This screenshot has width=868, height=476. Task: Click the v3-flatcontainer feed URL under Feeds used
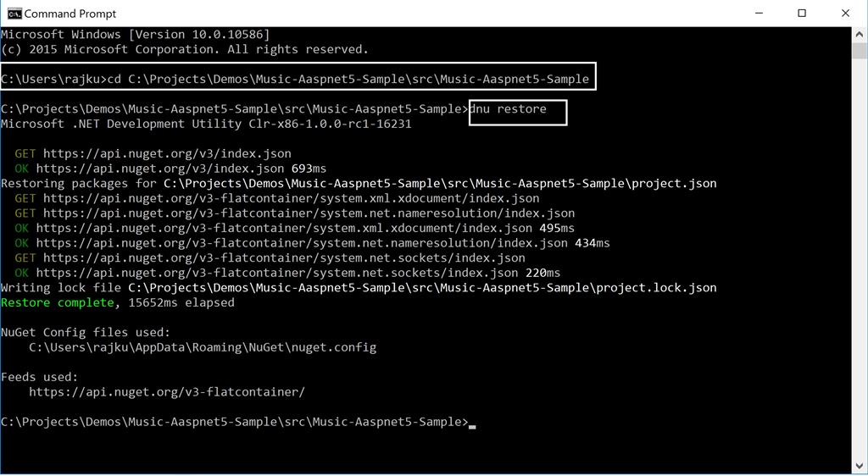pos(166,392)
